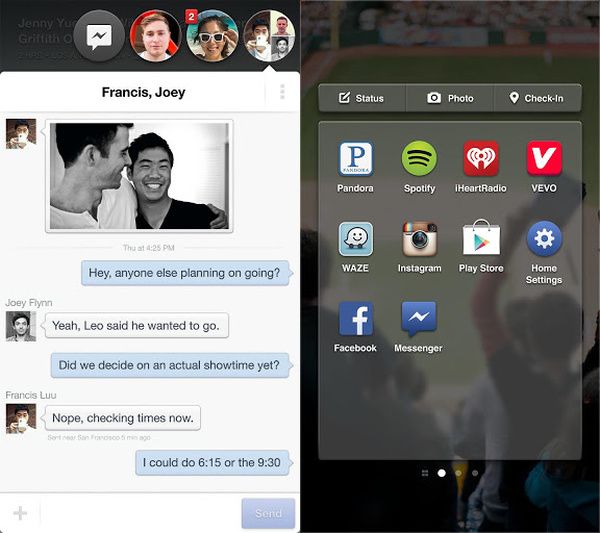Open the three-dot conversation options menu
Screen dimensions: 600x533
coord(282,92)
